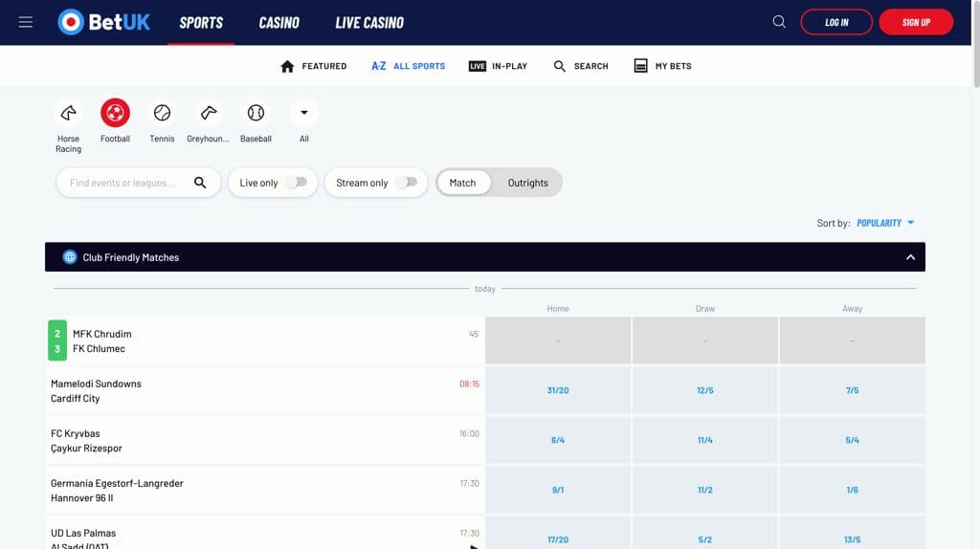Open the Sort by Popularity dropdown
980x549 pixels.
[885, 223]
